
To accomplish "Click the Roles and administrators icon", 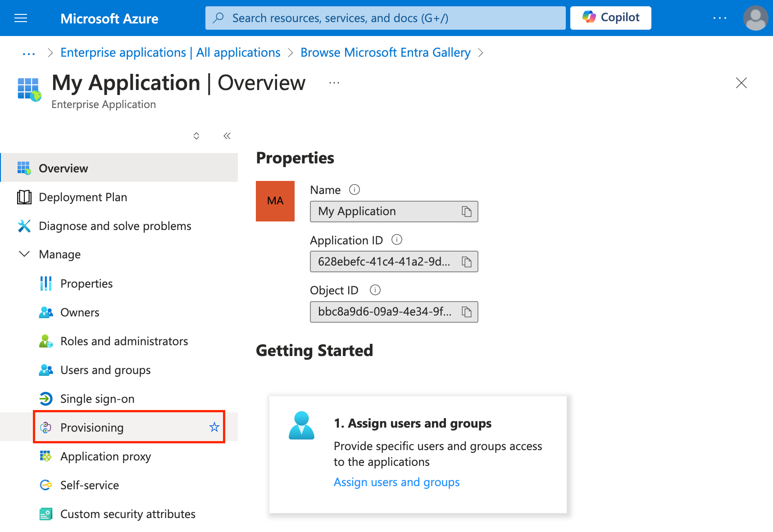I will click(46, 341).
